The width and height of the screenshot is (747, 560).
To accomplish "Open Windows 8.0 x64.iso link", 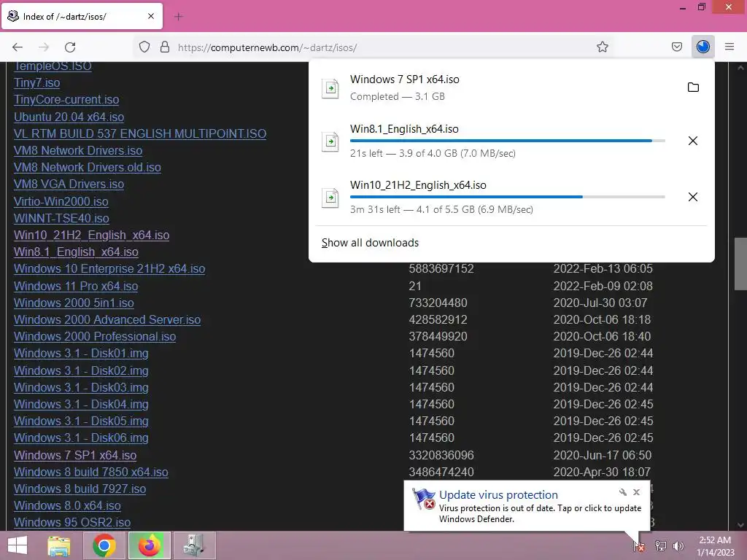I will 67,506.
